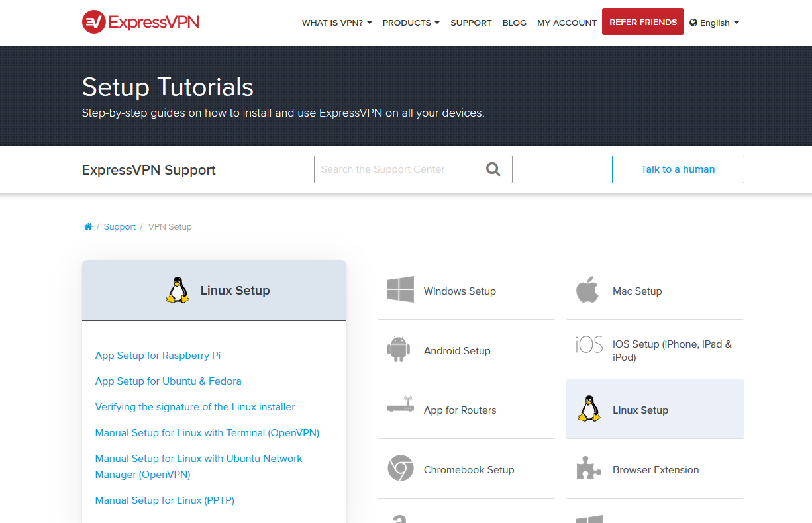Screen dimensions: 812x523
Task: Open the SUPPORT nav item
Action: [471, 23]
